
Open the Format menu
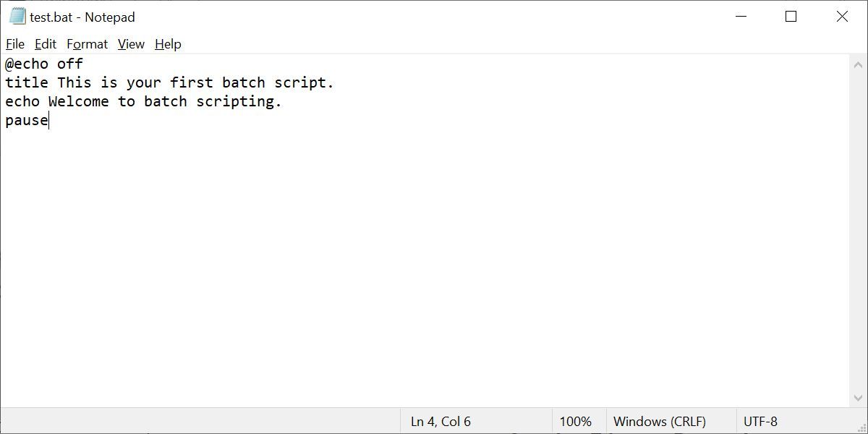87,44
